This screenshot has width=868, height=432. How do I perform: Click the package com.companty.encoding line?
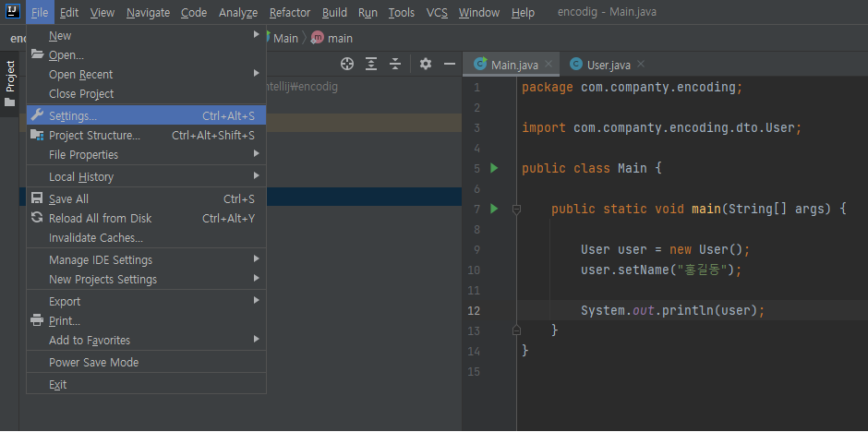click(632, 88)
